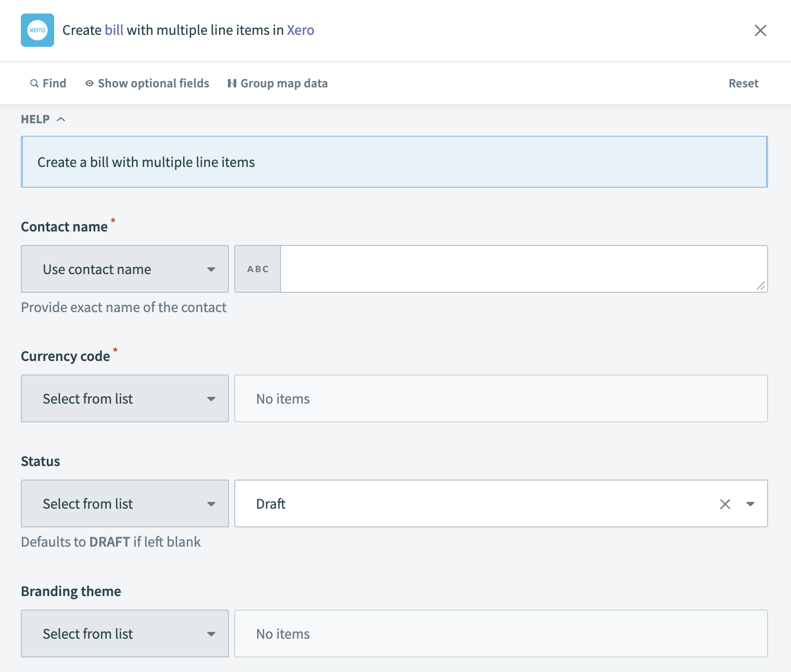Open the Xero link in the title
The image size is (791, 672).
point(300,30)
